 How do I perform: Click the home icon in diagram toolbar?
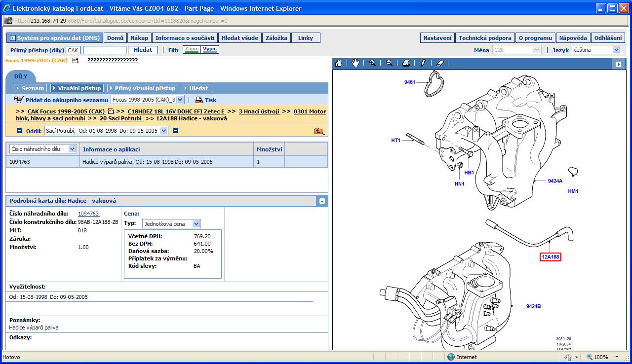point(338,64)
